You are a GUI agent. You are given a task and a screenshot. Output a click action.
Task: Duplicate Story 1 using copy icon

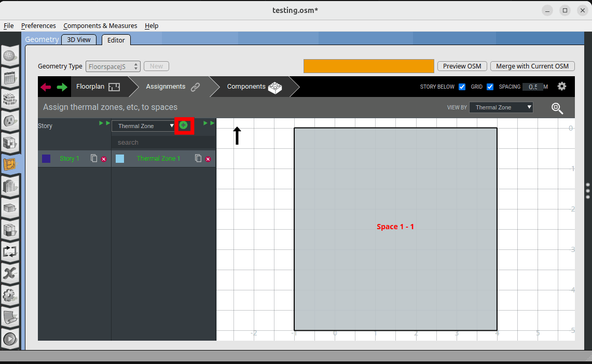(x=94, y=158)
